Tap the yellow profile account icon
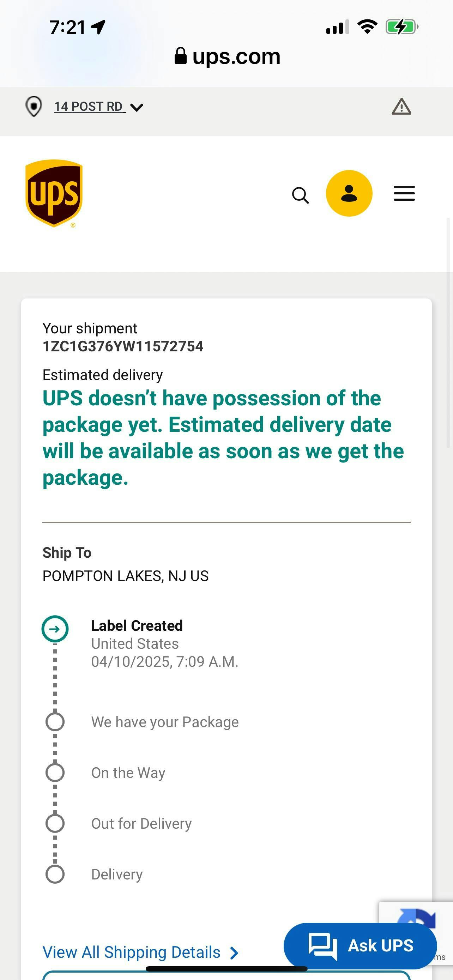 click(x=349, y=193)
